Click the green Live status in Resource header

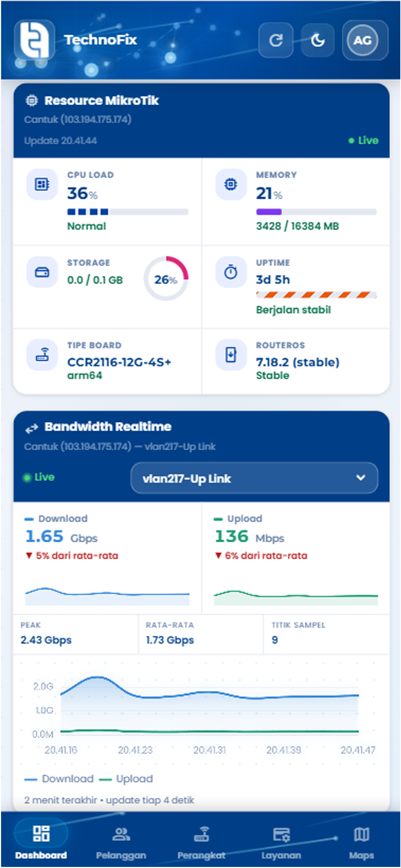pyautogui.click(x=363, y=140)
